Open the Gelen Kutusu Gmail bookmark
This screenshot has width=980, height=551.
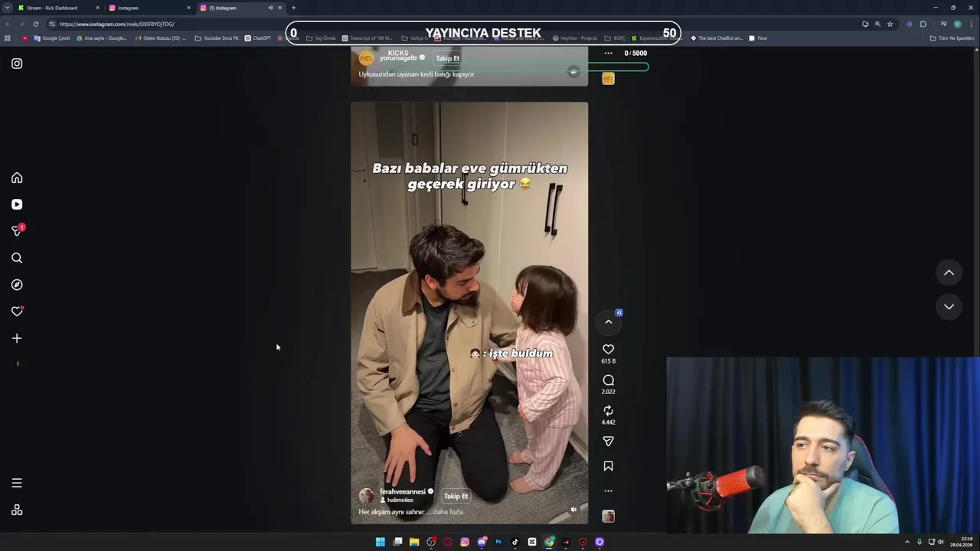point(161,38)
